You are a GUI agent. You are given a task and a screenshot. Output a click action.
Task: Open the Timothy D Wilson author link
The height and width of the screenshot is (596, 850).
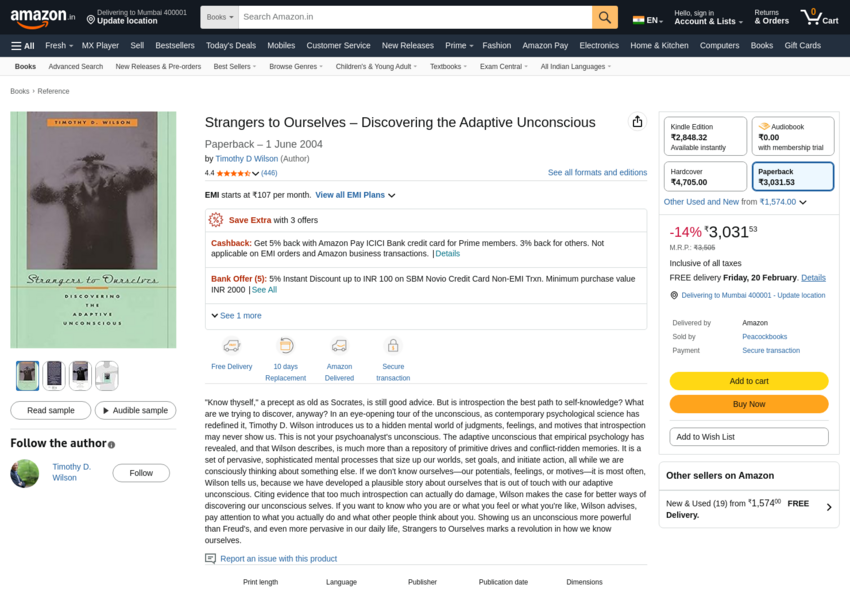click(x=247, y=159)
